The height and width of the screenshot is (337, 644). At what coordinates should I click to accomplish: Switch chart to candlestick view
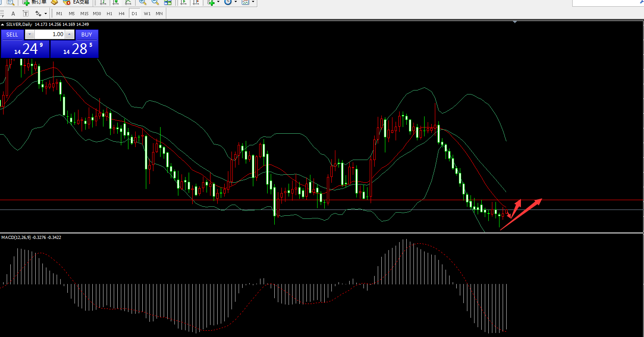(116, 2)
